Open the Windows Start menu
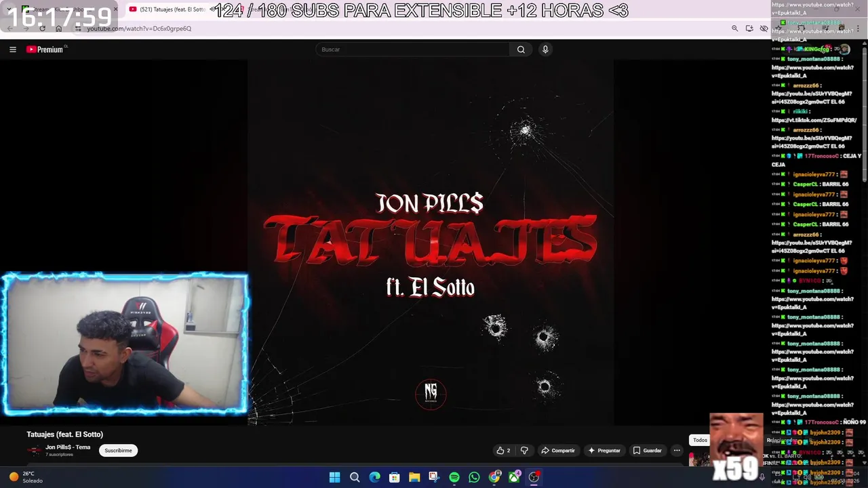This screenshot has height=488, width=868. [334, 477]
